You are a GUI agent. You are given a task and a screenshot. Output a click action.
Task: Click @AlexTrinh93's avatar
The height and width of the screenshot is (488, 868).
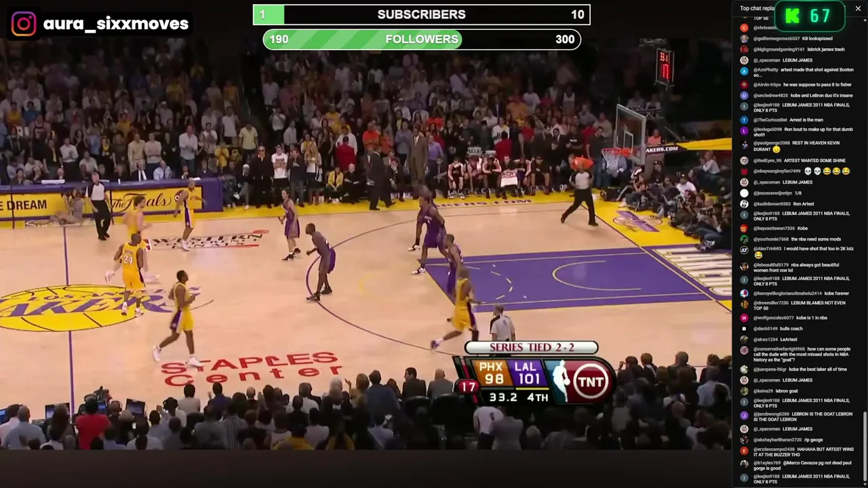[744, 250]
